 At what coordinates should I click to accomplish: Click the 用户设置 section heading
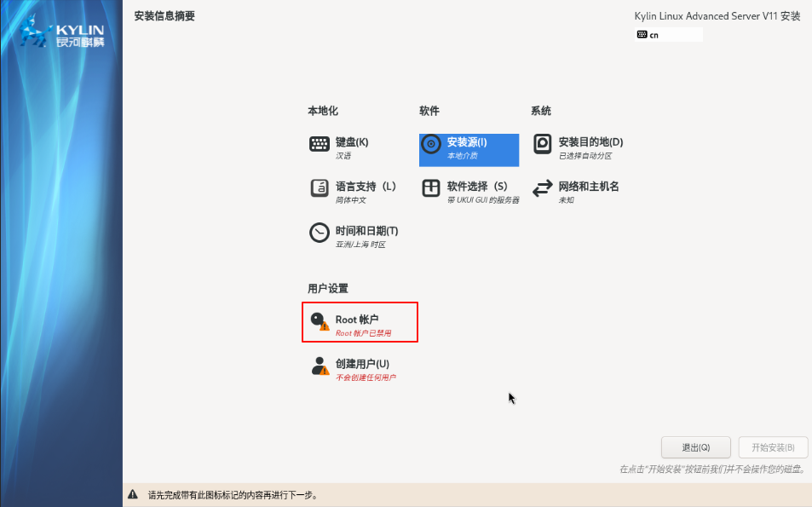328,289
